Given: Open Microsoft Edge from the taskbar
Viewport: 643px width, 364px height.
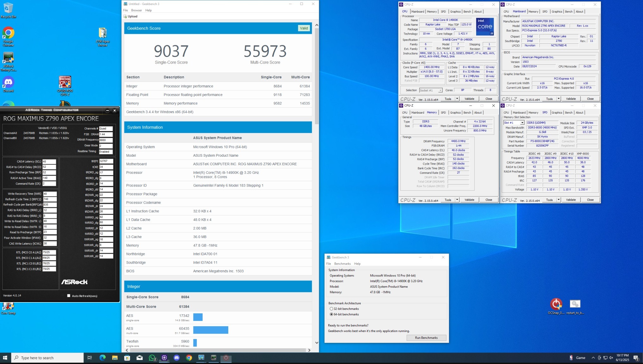Looking at the screenshot, I should [102, 358].
